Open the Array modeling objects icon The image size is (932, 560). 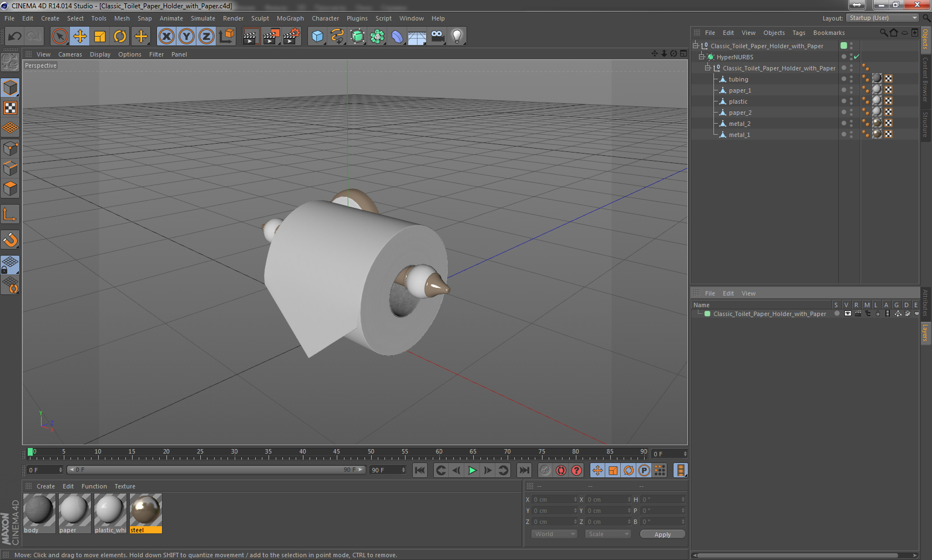click(x=378, y=37)
